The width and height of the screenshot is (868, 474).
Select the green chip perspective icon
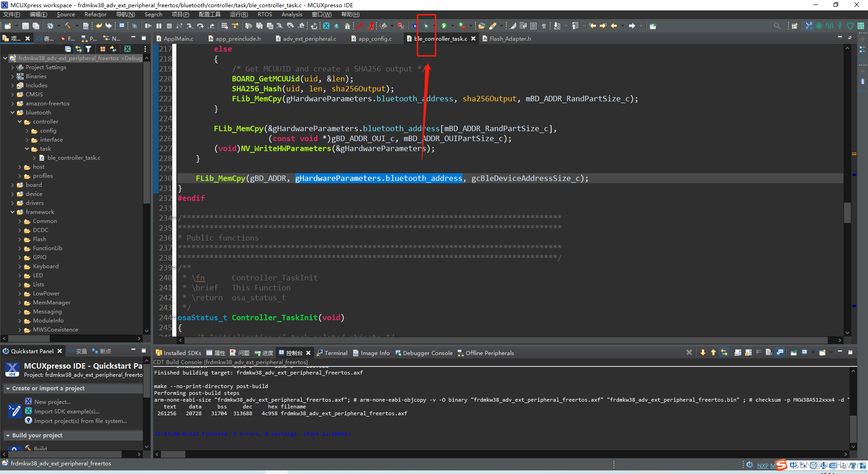[x=819, y=26]
